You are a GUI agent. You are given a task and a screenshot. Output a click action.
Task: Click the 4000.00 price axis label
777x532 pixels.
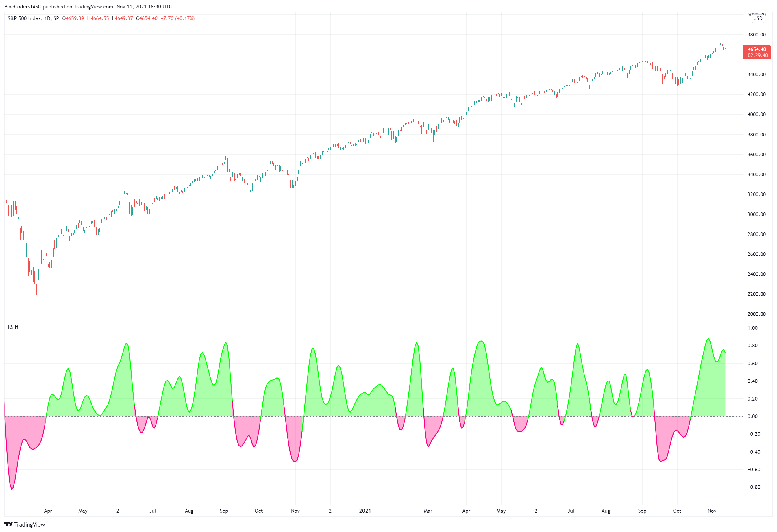(756, 114)
